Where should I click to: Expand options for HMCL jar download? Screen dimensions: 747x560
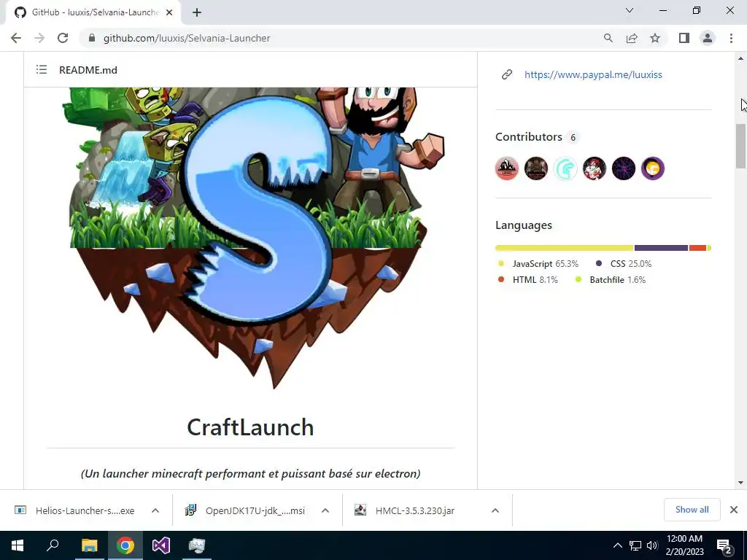pos(495,510)
